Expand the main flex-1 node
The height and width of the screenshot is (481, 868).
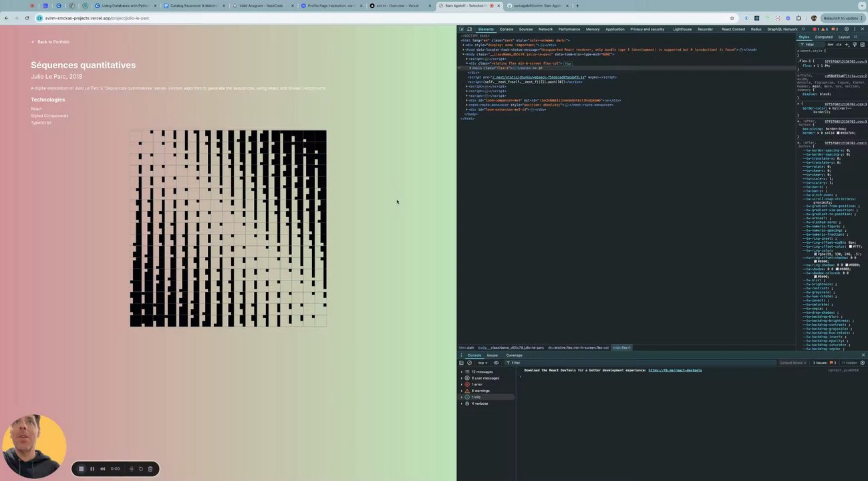coord(471,68)
